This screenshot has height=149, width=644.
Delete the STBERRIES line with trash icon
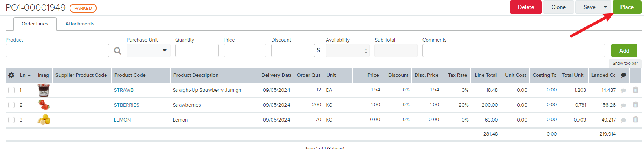coord(635,105)
